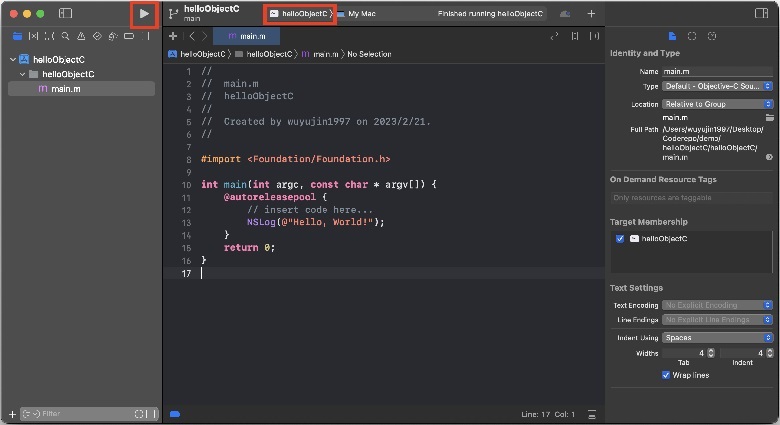Screen dimensions: 780x425
Task: Open the source control branch icon
Action: pyautogui.click(x=173, y=14)
